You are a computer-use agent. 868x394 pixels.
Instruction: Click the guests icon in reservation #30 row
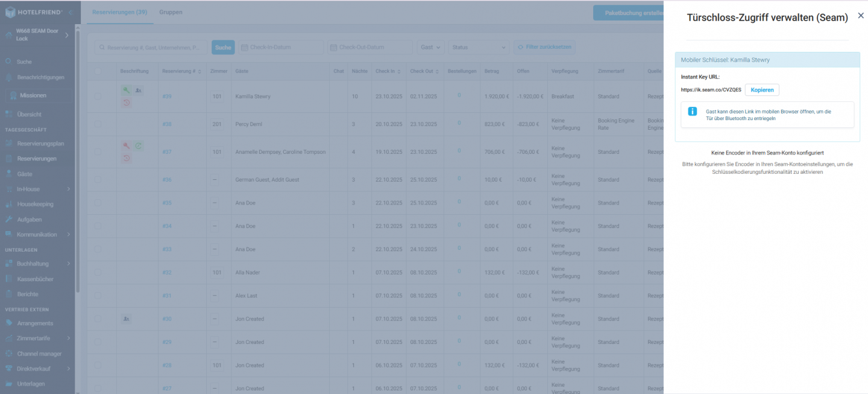pyautogui.click(x=126, y=319)
